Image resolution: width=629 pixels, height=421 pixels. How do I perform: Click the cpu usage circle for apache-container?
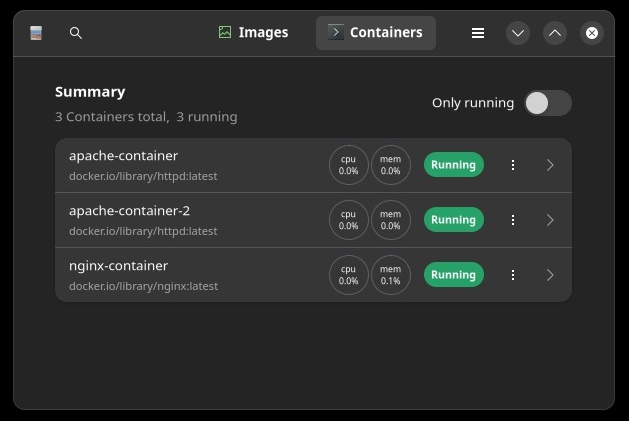(348, 165)
